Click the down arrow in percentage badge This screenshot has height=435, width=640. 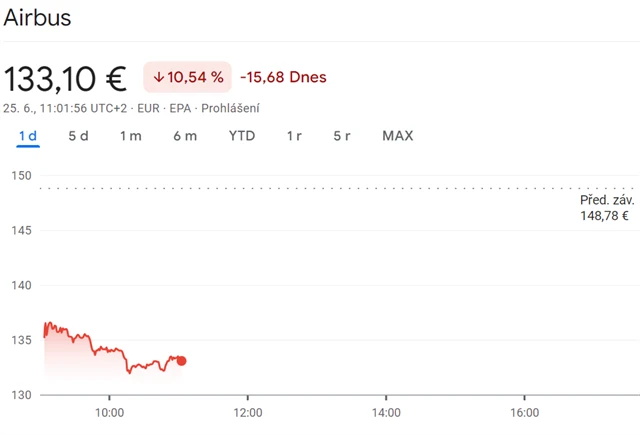(x=158, y=77)
